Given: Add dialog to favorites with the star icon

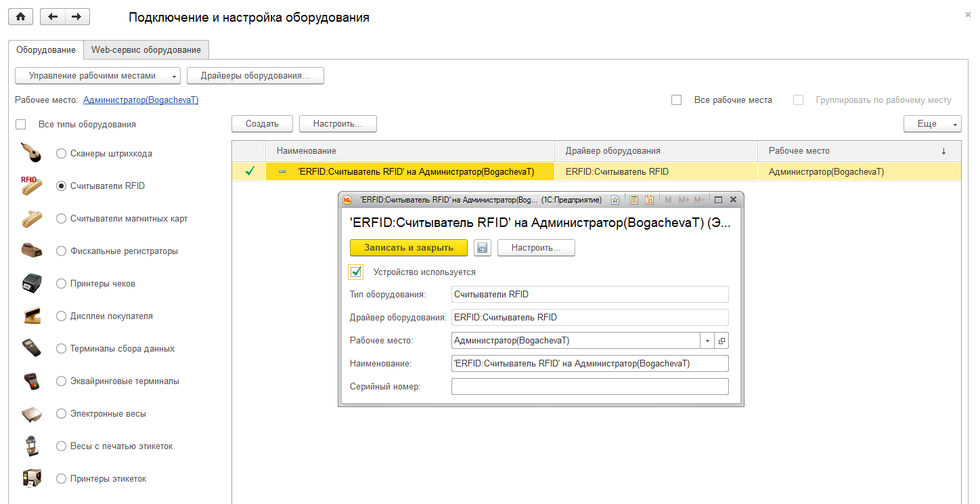Looking at the screenshot, I should tap(615, 200).
